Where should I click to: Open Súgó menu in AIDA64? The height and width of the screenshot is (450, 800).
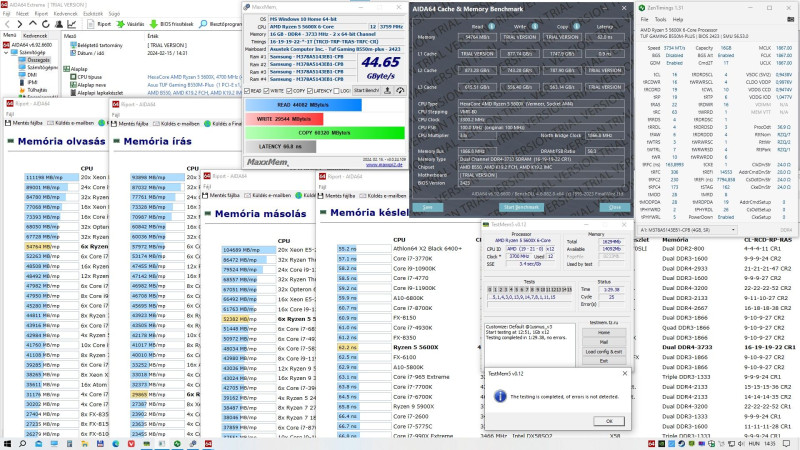point(114,14)
